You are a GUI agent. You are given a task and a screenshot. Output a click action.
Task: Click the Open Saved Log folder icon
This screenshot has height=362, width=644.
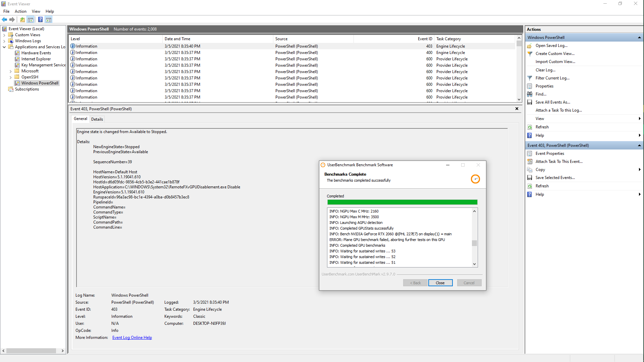530,46
